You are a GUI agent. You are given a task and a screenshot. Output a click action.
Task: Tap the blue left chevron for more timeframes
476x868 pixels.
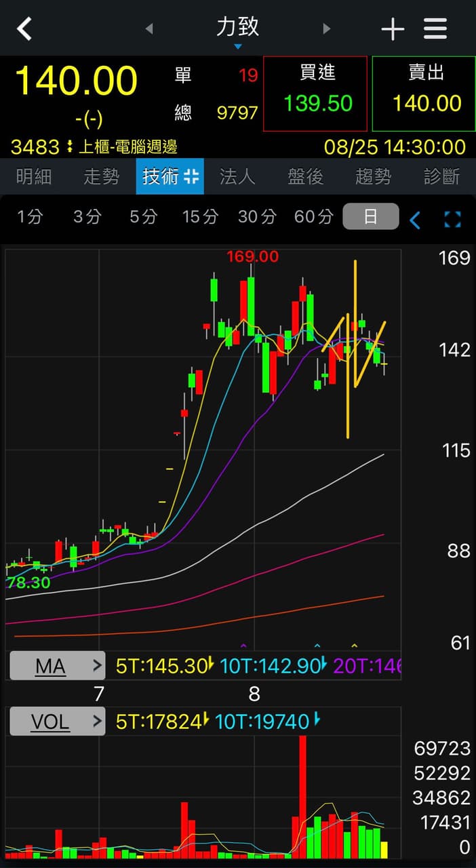pos(416,220)
